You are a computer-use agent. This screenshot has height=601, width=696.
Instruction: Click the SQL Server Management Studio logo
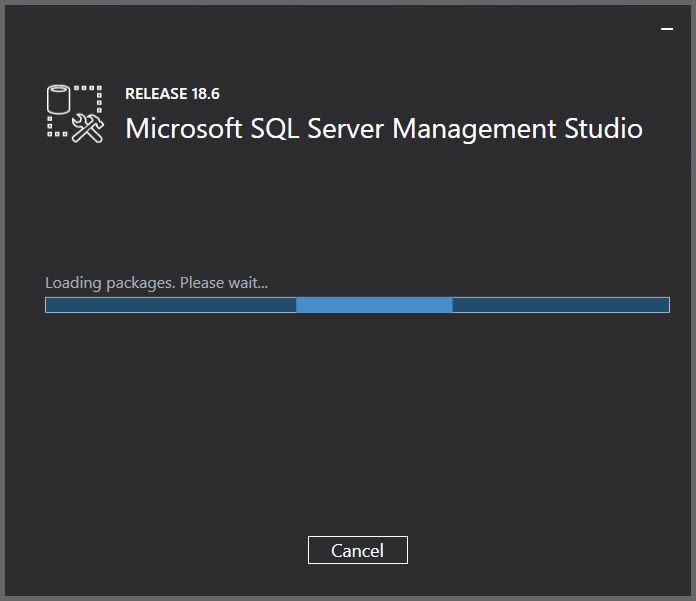[x=75, y=113]
